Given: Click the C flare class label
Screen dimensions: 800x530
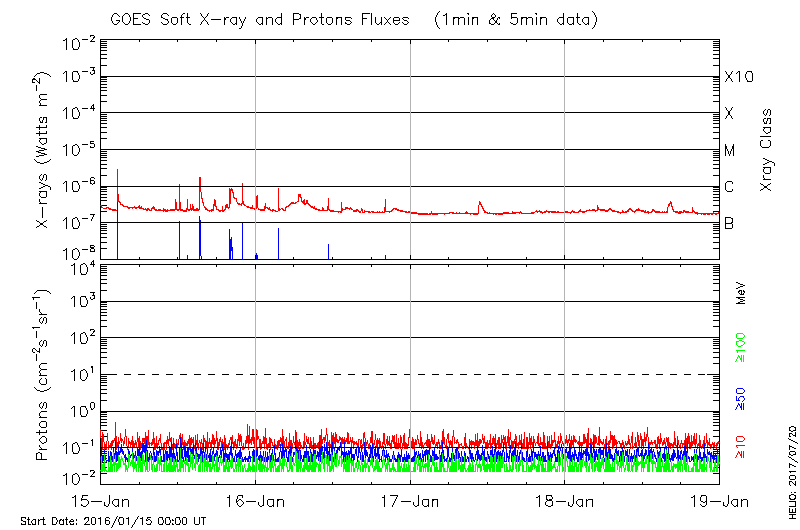Looking at the screenshot, I should 729,187.
